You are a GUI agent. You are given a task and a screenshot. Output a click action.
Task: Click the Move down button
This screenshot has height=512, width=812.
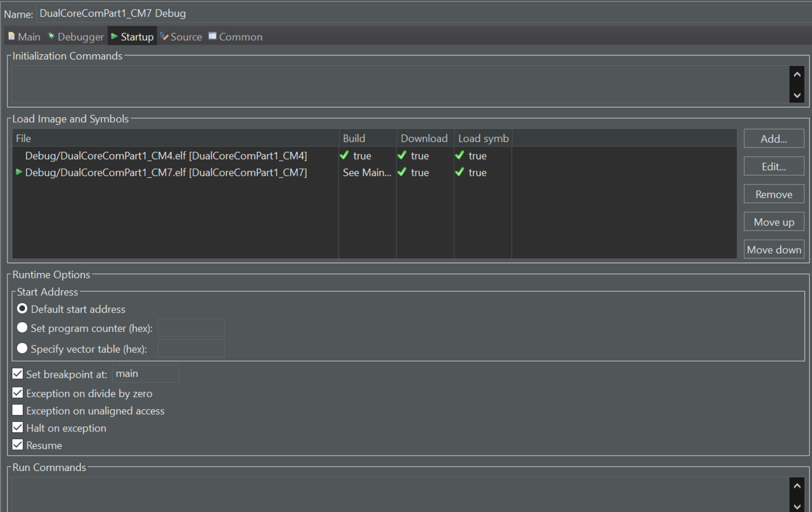click(x=773, y=250)
